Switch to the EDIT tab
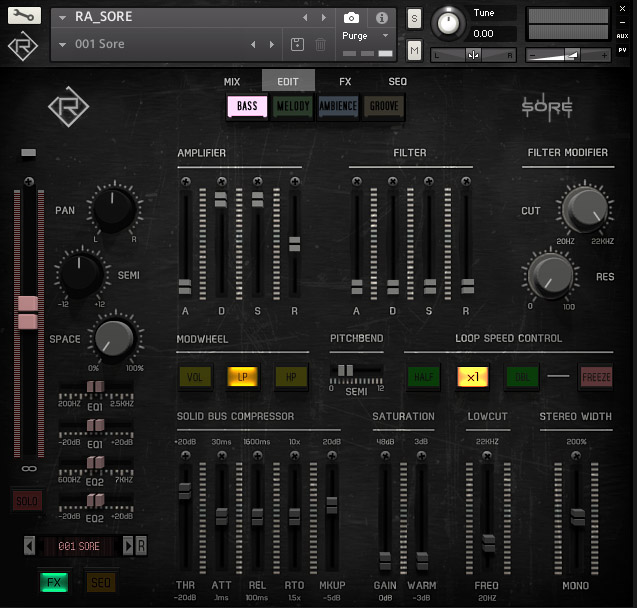Screen dimensions: 637x608 [288, 81]
